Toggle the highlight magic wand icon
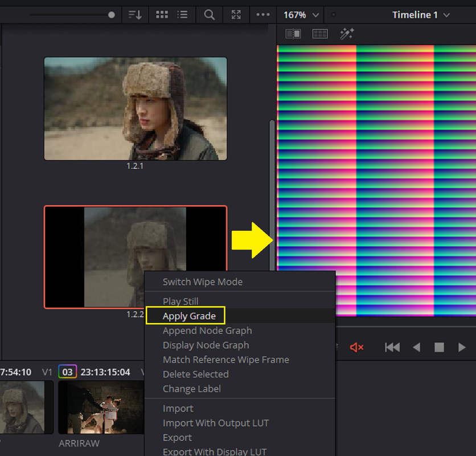The image size is (476, 456). 347,34
